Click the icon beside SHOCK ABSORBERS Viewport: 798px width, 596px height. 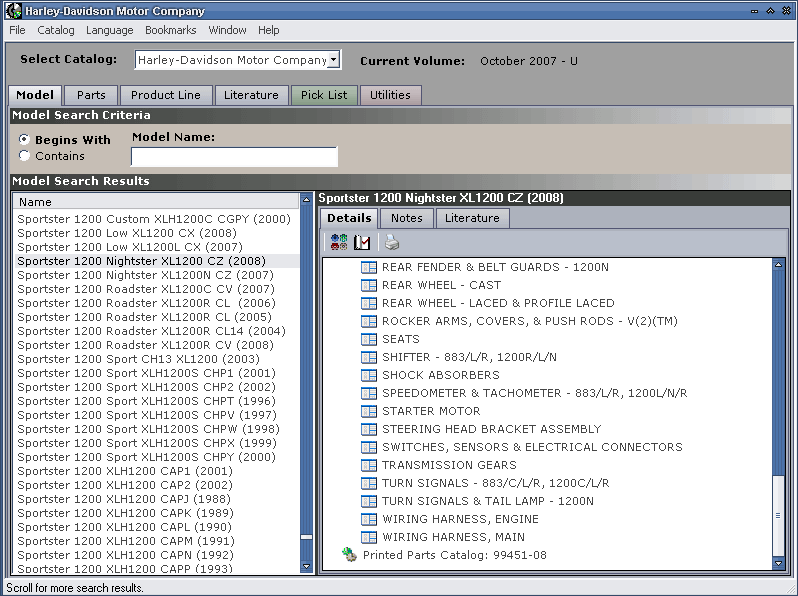[x=368, y=375]
